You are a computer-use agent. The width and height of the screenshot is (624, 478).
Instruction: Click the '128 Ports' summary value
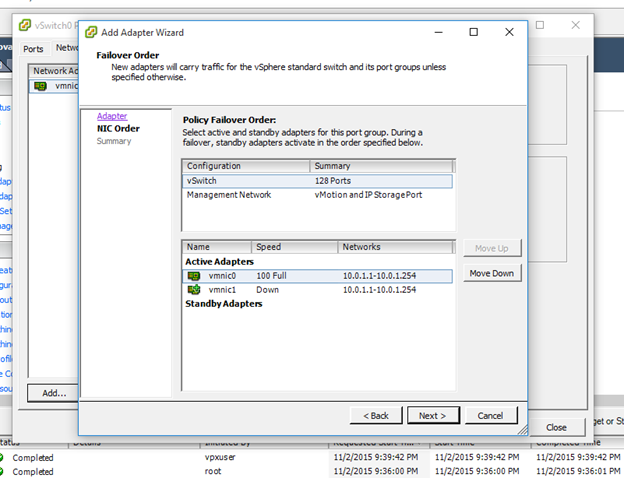333,181
